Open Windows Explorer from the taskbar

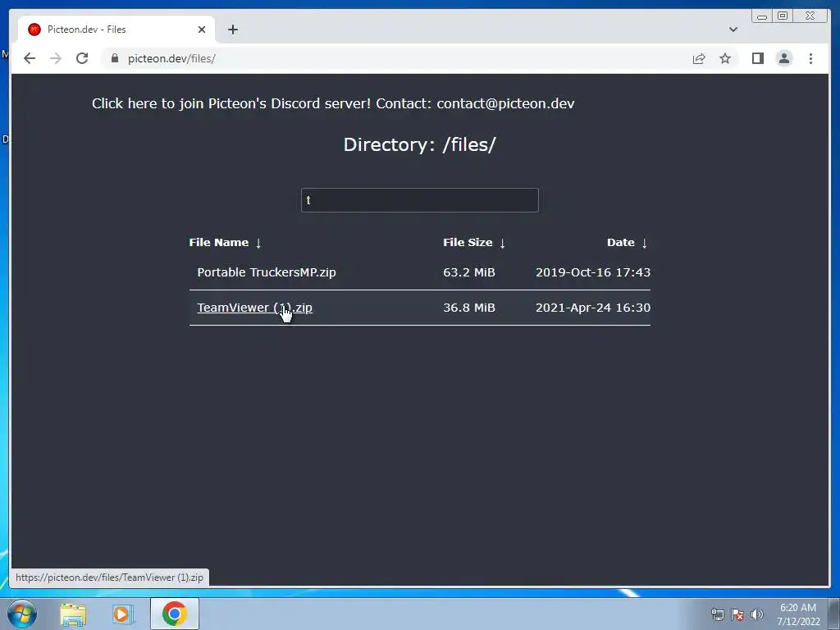pyautogui.click(x=73, y=614)
